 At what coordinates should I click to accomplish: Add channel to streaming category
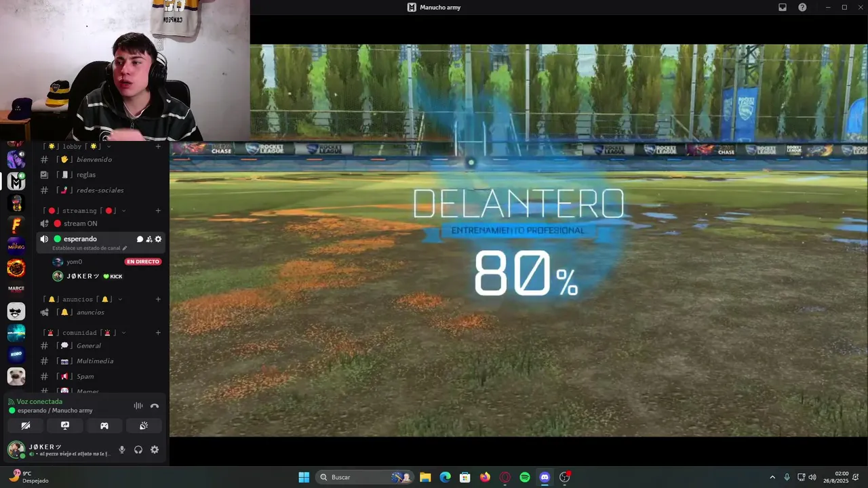click(158, 211)
